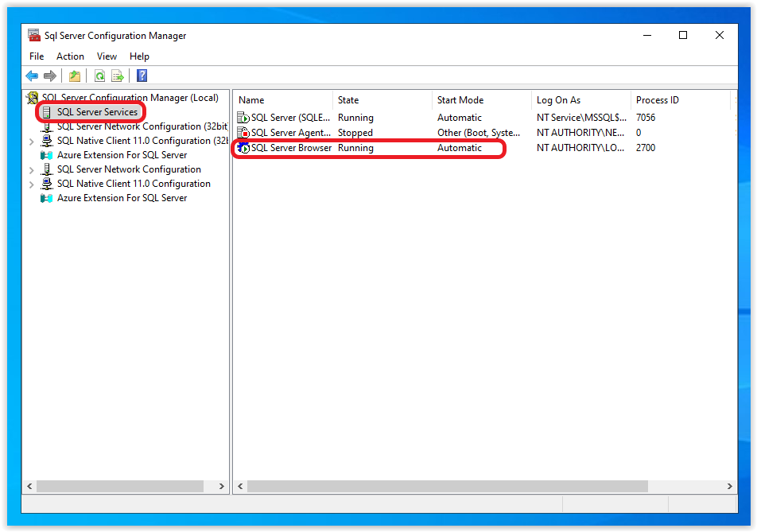Click the SQL Server Network Configuration icon without 32bit

coord(46,169)
